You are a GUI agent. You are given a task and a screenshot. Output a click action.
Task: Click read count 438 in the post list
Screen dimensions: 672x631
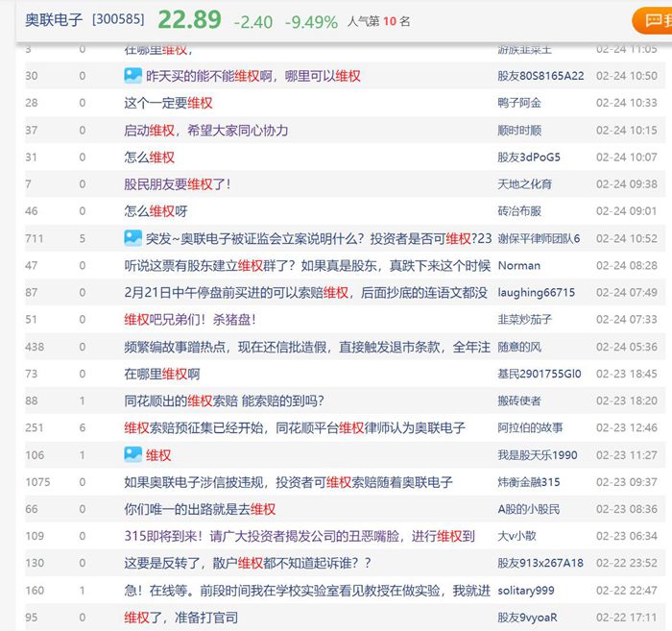click(x=35, y=347)
